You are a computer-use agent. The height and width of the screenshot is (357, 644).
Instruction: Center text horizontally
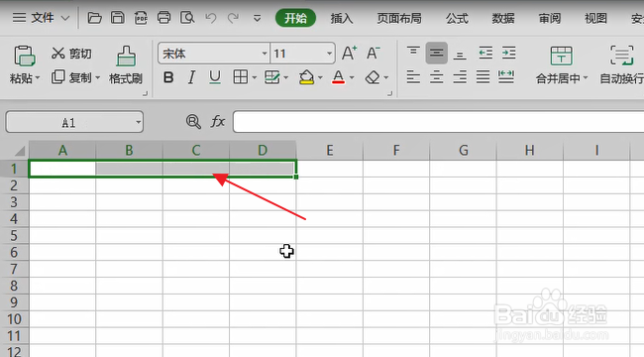coord(437,77)
